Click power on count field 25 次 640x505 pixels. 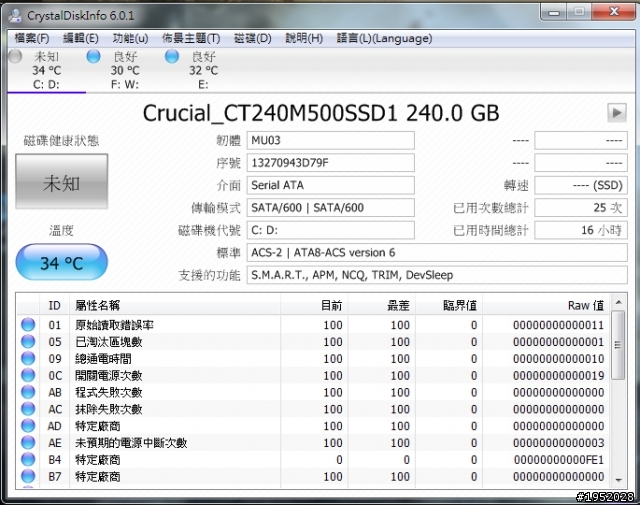click(x=581, y=208)
